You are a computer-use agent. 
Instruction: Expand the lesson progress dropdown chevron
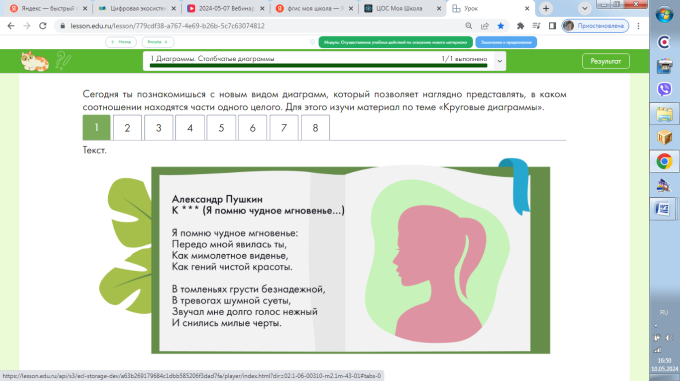point(500,61)
